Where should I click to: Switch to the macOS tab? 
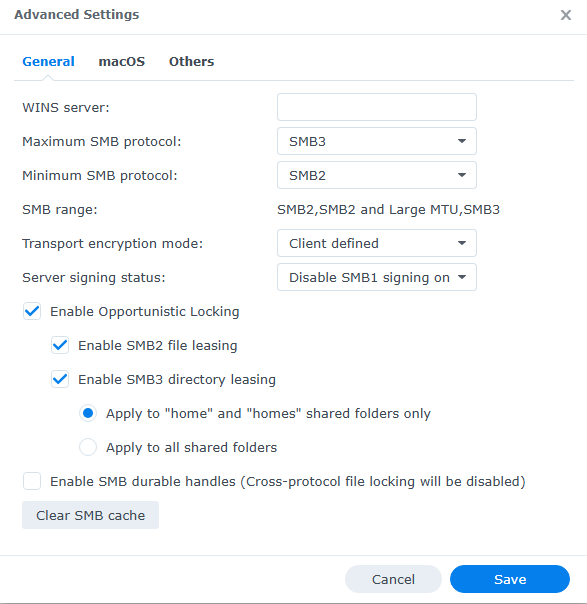[122, 62]
